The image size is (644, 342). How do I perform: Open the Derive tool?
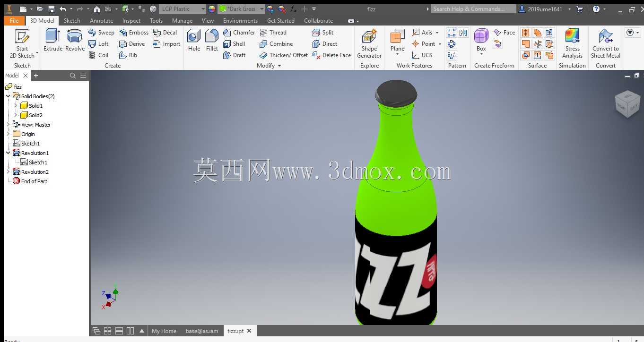132,44
